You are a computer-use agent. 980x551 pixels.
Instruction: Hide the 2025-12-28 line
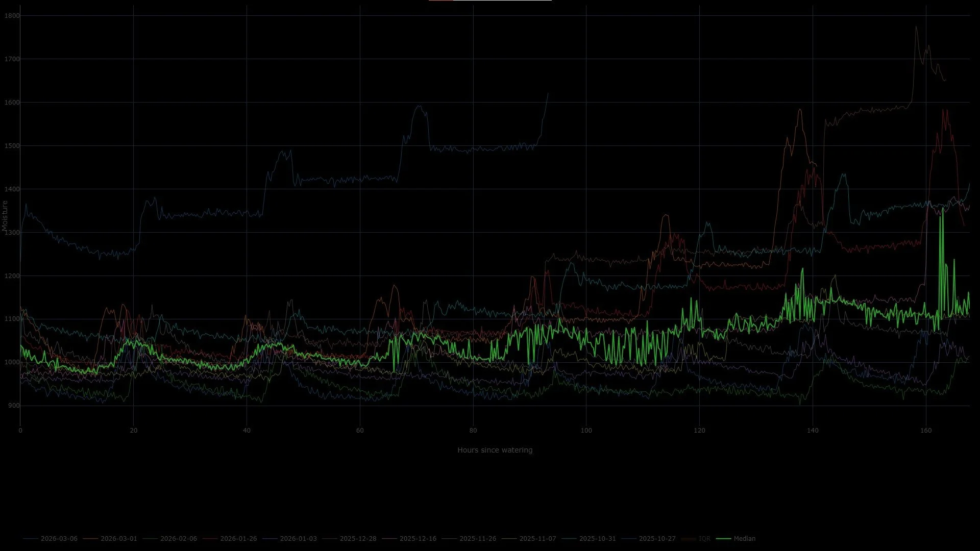click(x=358, y=538)
